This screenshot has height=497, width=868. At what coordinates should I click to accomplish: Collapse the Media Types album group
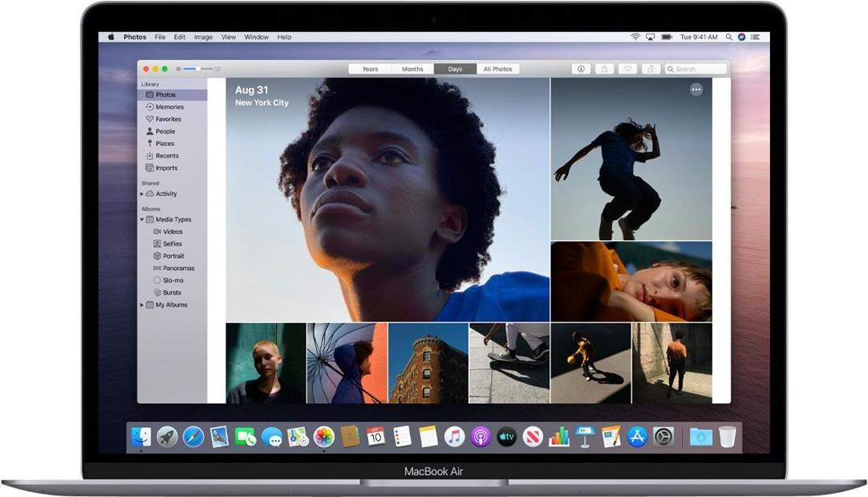[142, 219]
